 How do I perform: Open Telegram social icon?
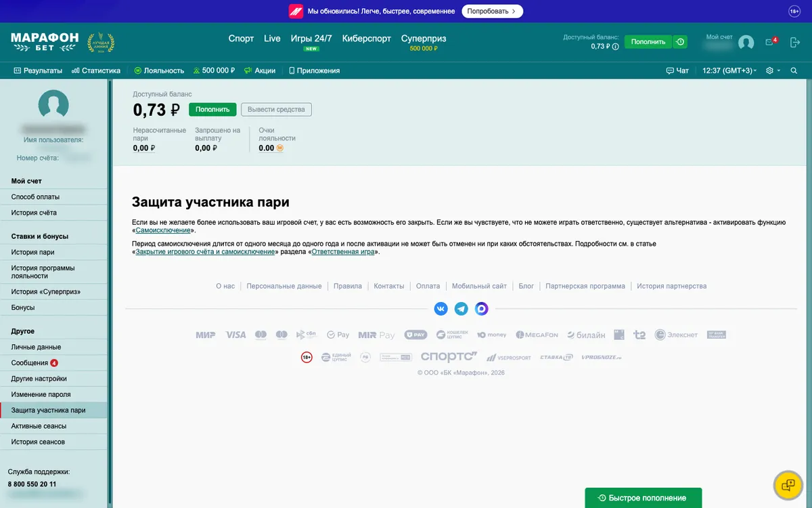461,308
